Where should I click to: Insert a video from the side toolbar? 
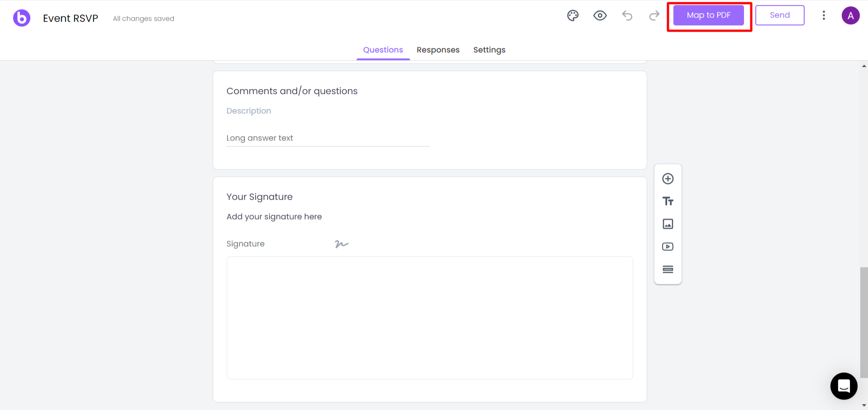668,246
